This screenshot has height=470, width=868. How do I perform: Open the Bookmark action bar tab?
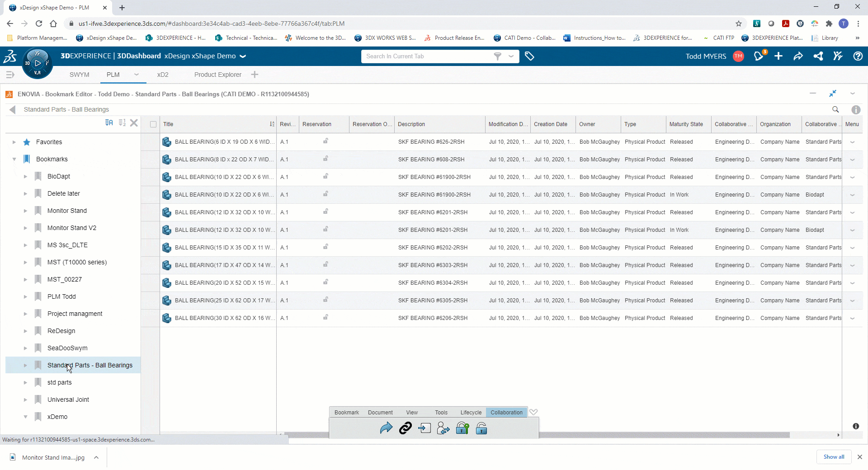tap(347, 412)
